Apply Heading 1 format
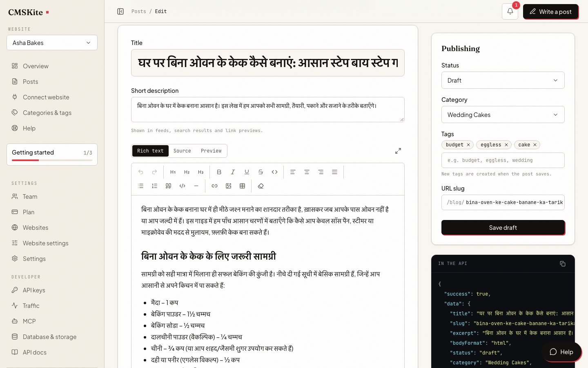The width and height of the screenshot is (588, 368). pyautogui.click(x=173, y=172)
